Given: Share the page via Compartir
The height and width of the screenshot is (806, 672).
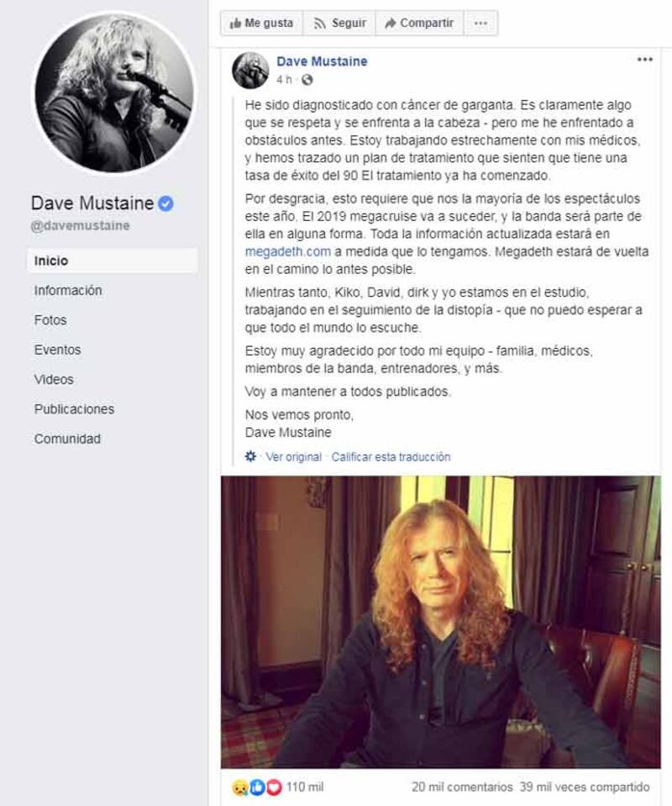Looking at the screenshot, I should coord(419,24).
